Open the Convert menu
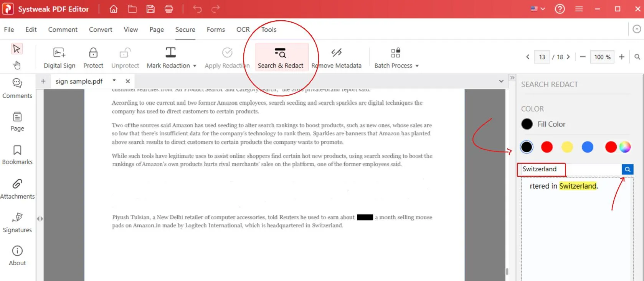Screen dimensions: 644x281 (x=101, y=30)
